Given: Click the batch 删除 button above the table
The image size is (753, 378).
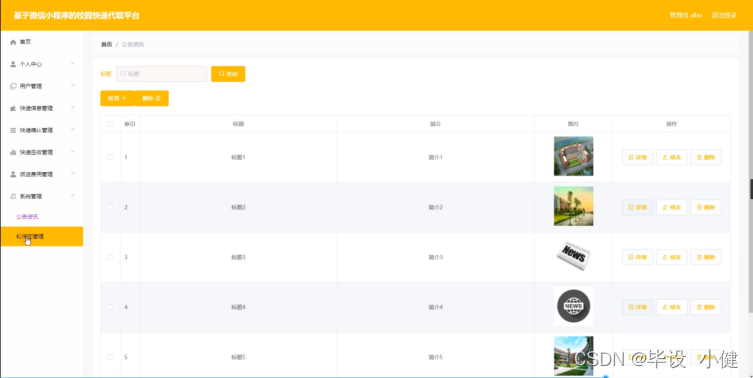Looking at the screenshot, I should [152, 98].
